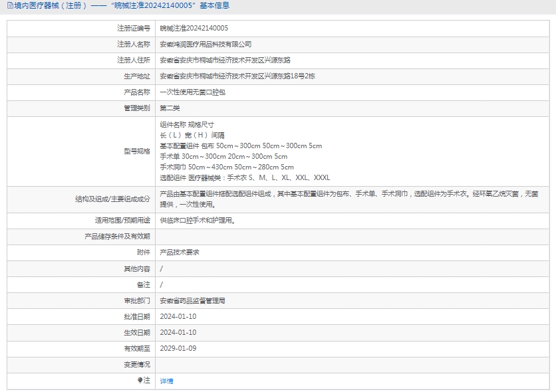Click the 手术洞巾 specification line

(x=227, y=167)
